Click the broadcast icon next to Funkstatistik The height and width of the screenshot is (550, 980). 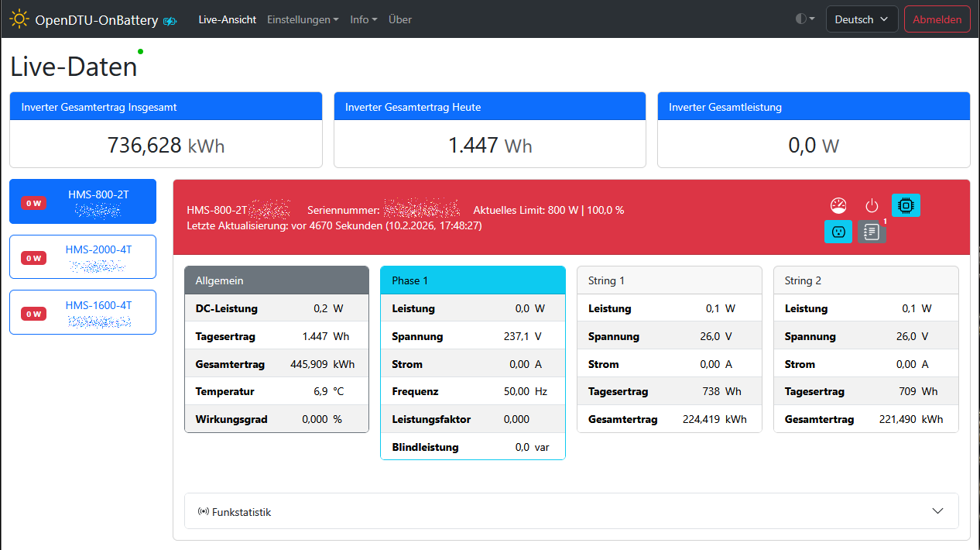(204, 512)
